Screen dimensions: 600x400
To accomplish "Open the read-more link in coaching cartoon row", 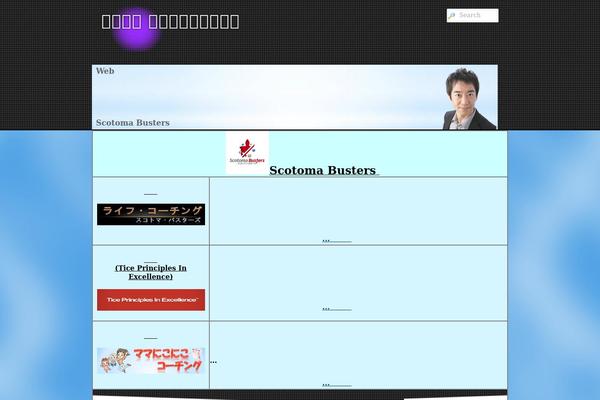I will (x=337, y=385).
